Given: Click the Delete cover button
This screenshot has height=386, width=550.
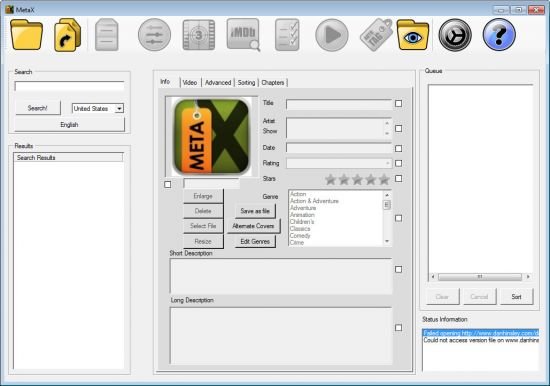Looking at the screenshot, I should pyautogui.click(x=203, y=211).
